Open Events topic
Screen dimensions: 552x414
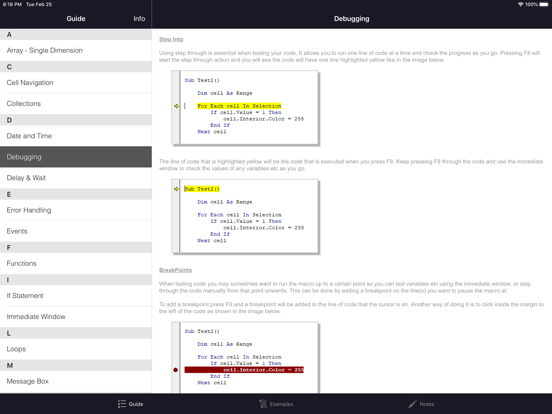(76, 231)
